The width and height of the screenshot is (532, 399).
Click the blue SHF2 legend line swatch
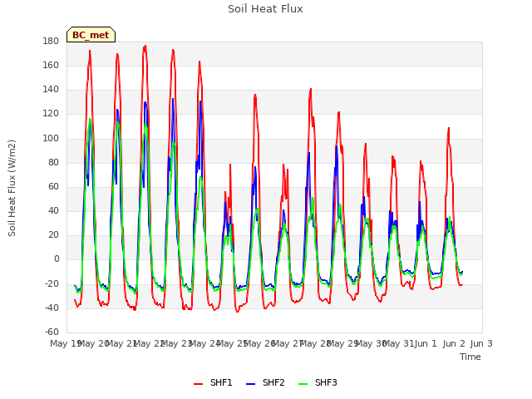(x=250, y=384)
